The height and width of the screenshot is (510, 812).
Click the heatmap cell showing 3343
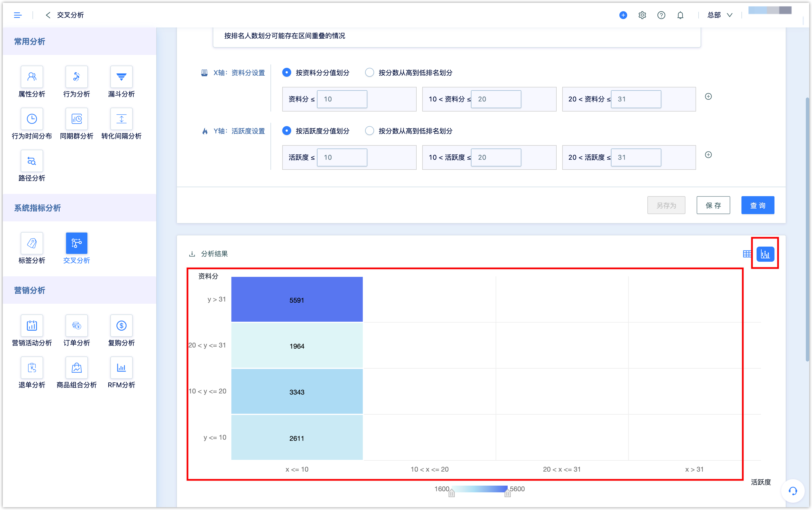pyautogui.click(x=297, y=392)
